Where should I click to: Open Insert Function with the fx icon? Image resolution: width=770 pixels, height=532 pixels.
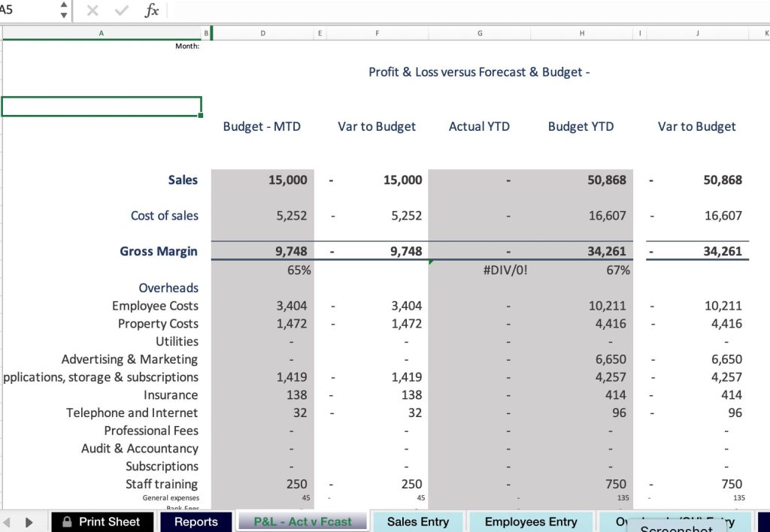[x=151, y=11]
